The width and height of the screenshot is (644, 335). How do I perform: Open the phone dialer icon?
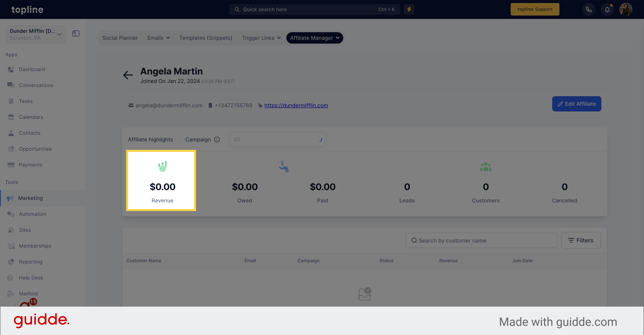tap(588, 9)
